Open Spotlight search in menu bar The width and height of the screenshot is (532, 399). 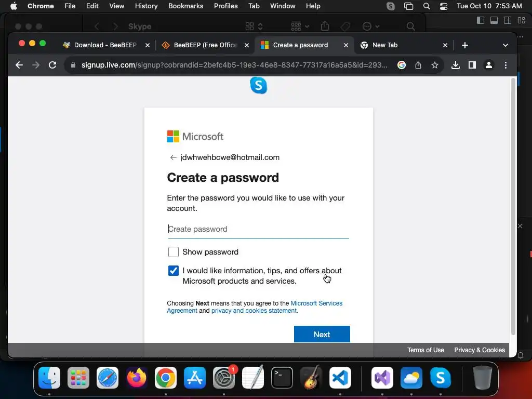427,6
